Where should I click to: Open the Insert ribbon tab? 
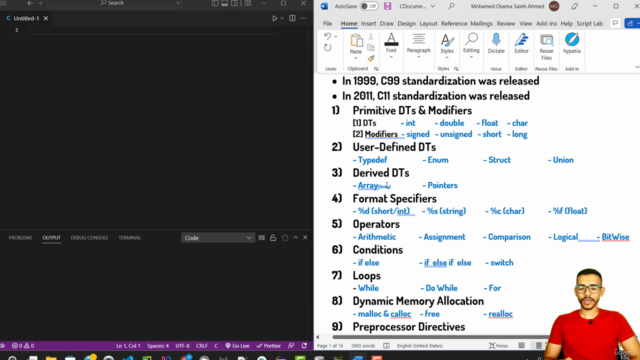tap(368, 24)
